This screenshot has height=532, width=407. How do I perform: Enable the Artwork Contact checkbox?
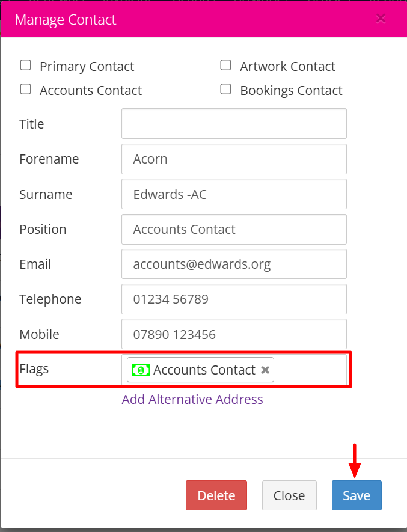[225, 66]
